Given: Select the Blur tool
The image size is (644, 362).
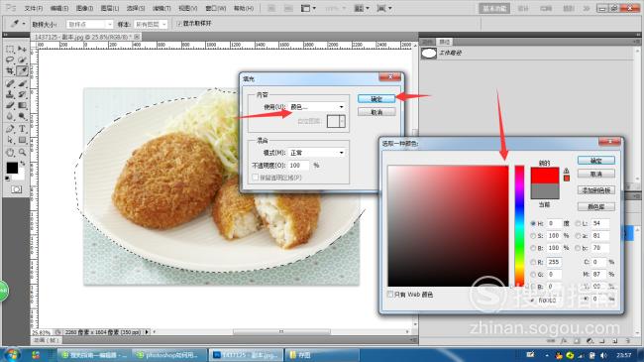Looking at the screenshot, I should [10, 116].
